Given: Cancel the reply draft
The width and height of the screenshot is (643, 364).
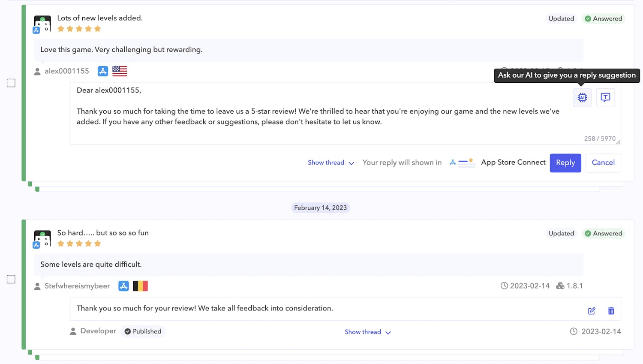Looking at the screenshot, I should click(x=603, y=163).
